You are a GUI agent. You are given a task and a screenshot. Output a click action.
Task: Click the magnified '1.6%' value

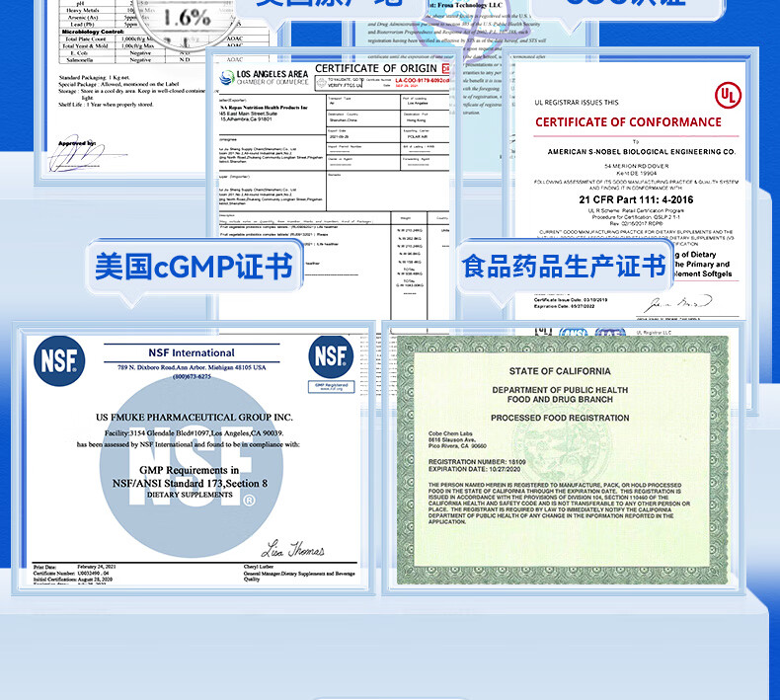[187, 18]
